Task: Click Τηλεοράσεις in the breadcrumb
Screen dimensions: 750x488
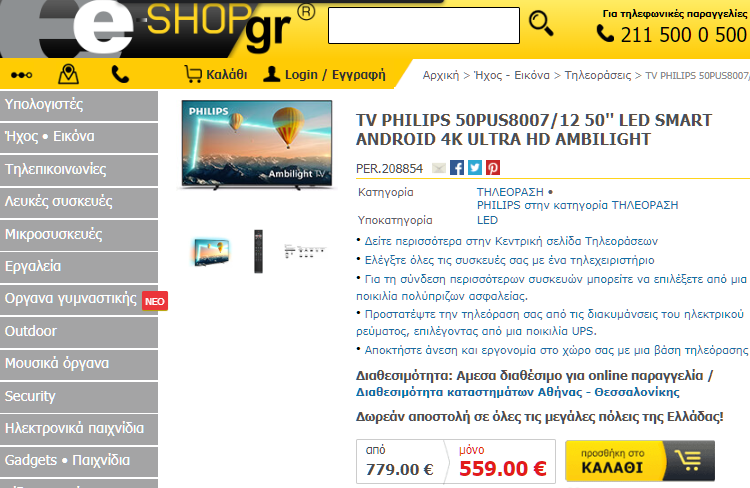Action: pos(598,75)
